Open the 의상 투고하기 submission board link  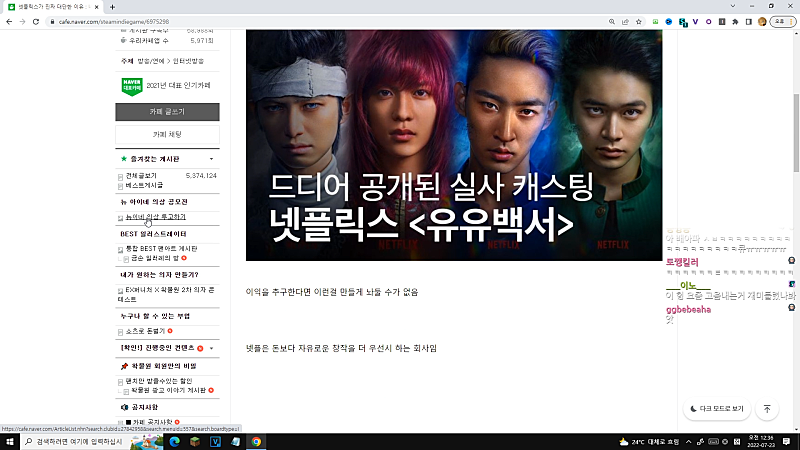click(156, 217)
